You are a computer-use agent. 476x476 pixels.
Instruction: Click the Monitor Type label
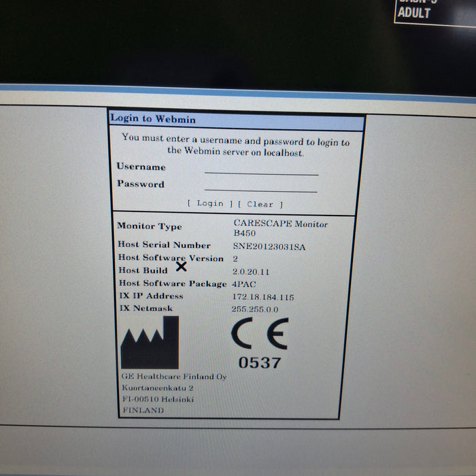click(149, 226)
